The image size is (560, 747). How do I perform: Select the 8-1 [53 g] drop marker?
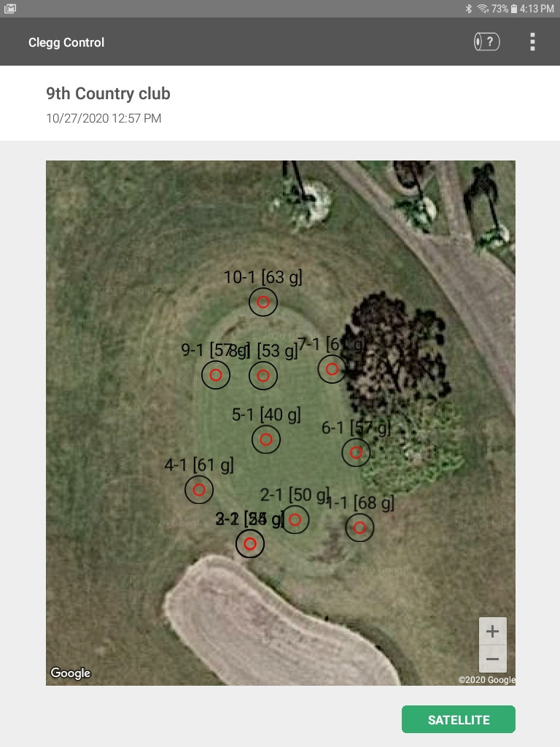point(262,376)
